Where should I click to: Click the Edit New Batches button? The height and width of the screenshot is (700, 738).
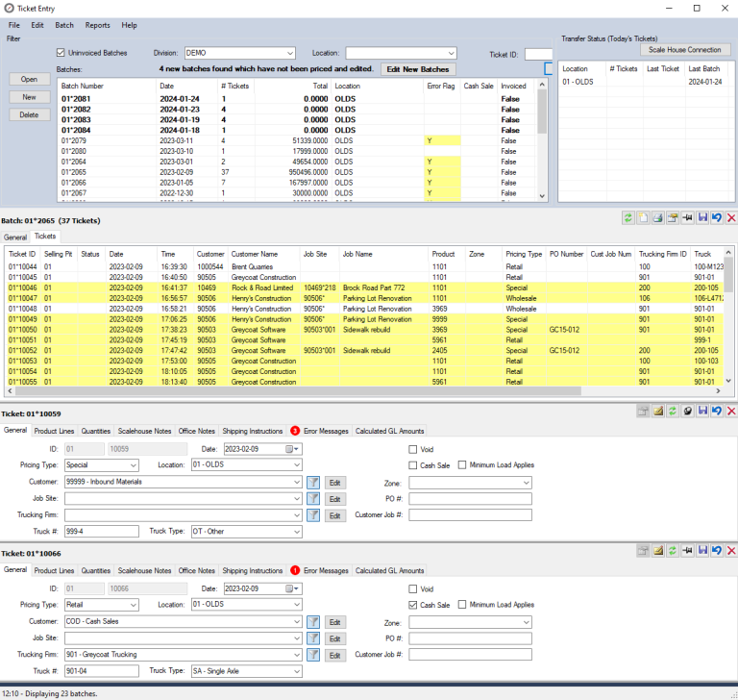418,69
